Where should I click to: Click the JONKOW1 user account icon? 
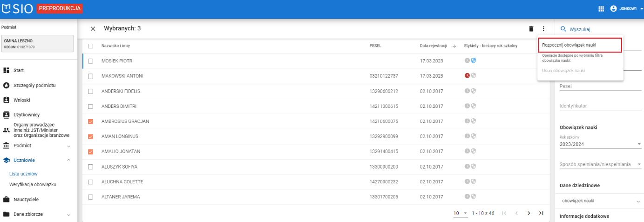pos(613,9)
